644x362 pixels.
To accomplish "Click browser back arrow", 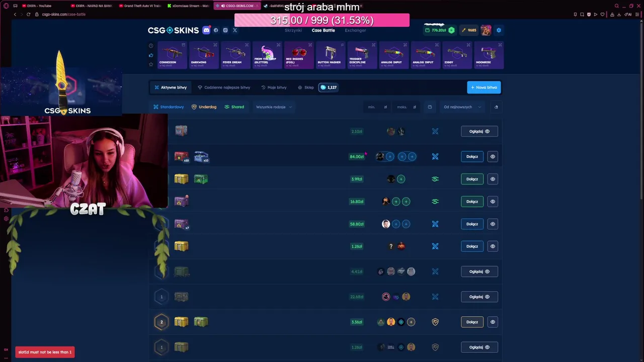I will [x=15, y=14].
